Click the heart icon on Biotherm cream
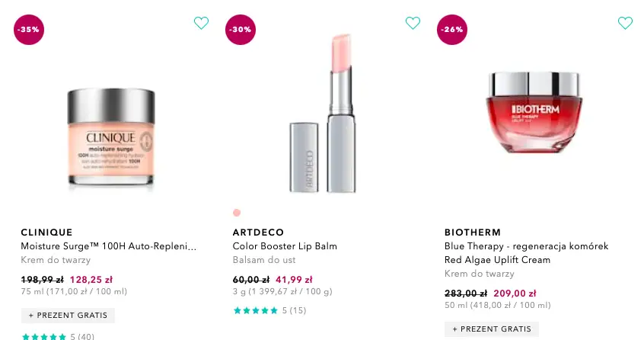Screen dimensions: 644x340 point(625,23)
